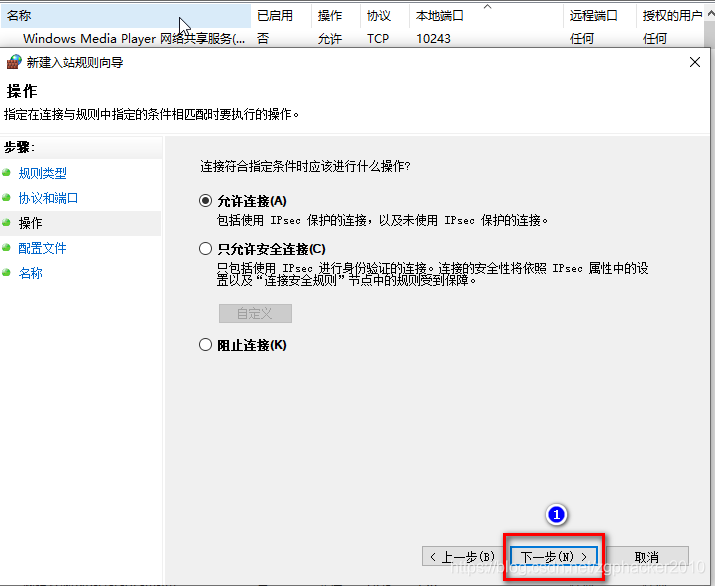The image size is (715, 586).
Task: Click the firewall wizard title icon
Action: [x=14, y=62]
